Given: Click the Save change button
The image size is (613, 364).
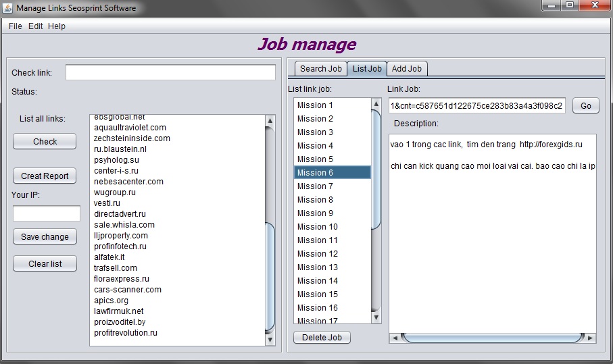Looking at the screenshot, I should coord(45,236).
